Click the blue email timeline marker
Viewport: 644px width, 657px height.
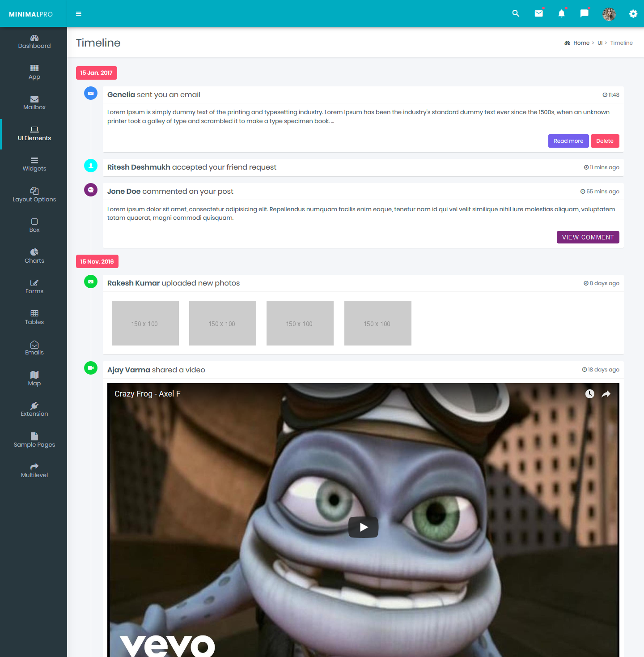coord(91,93)
